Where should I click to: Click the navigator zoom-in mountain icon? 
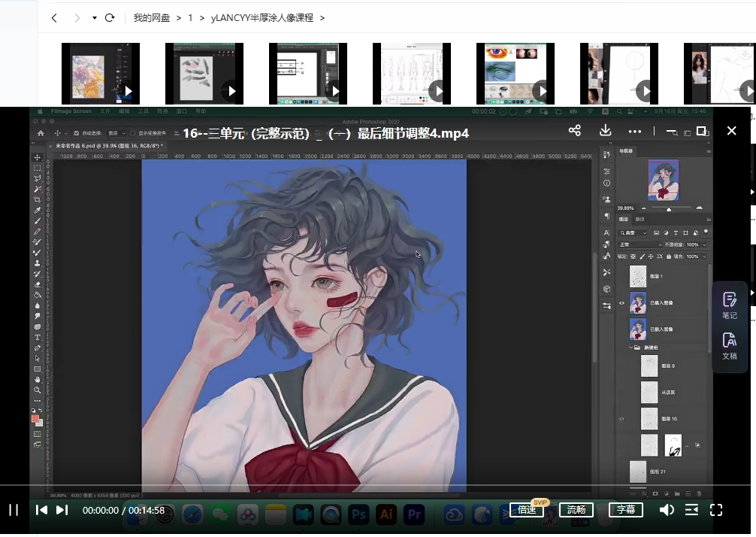[x=699, y=208]
